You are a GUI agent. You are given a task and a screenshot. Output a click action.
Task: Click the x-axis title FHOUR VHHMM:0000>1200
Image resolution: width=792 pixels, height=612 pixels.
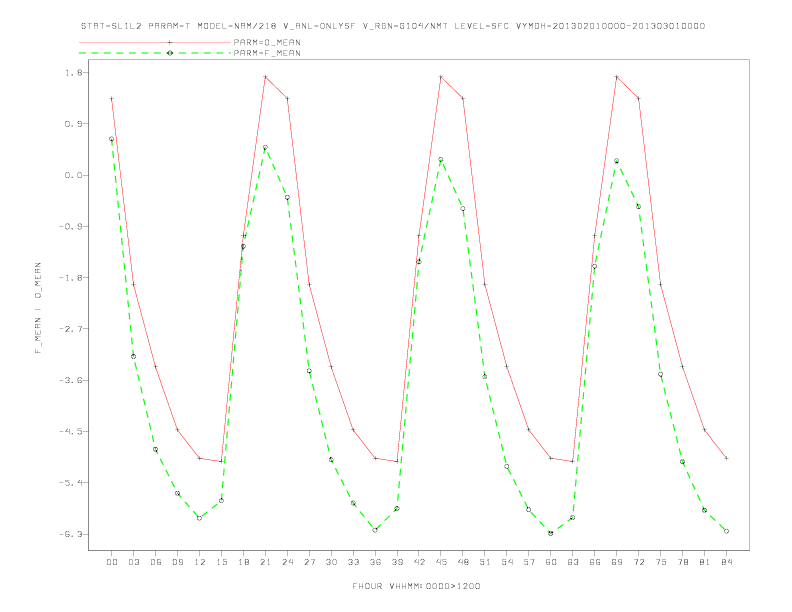pyautogui.click(x=416, y=586)
